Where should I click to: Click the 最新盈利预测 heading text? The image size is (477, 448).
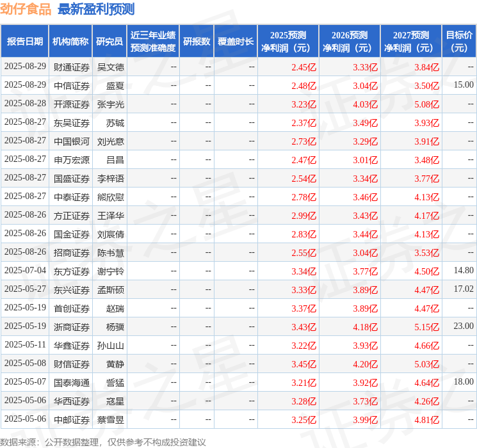click(96, 9)
